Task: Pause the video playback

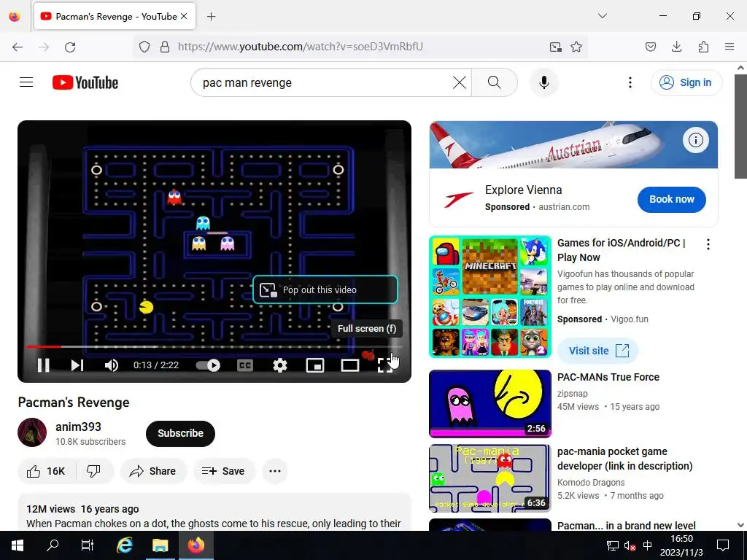Action: click(43, 365)
